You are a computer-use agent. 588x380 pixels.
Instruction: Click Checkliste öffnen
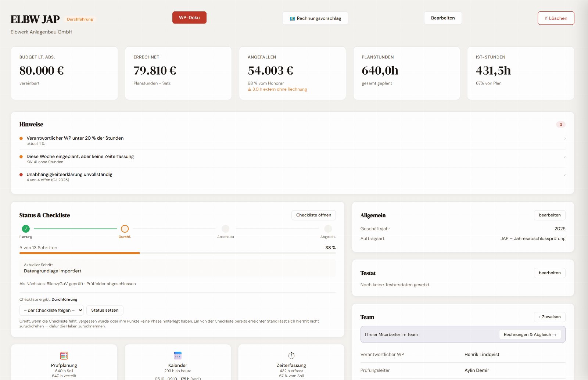pos(313,215)
